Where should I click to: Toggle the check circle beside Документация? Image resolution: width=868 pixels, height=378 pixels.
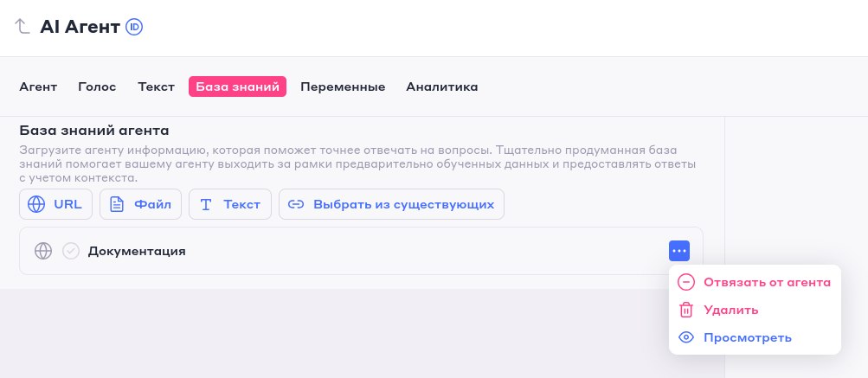[x=71, y=251]
